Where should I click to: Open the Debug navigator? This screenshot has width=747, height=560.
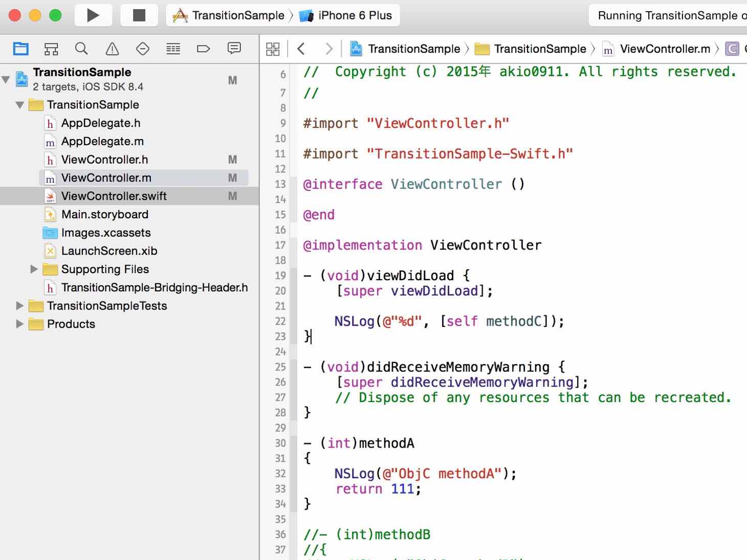[173, 49]
